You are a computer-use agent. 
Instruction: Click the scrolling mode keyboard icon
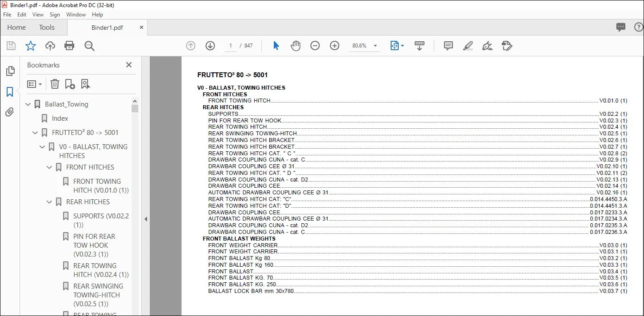coord(420,46)
